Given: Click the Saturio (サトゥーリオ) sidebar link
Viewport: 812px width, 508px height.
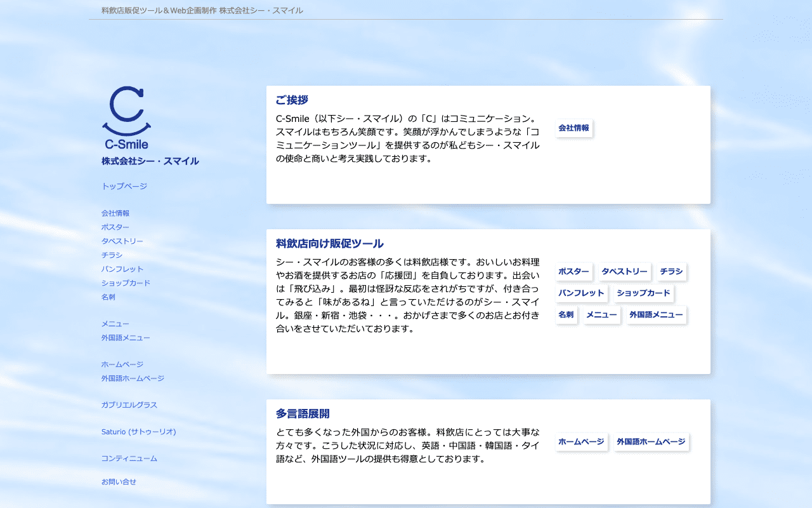Looking at the screenshot, I should pos(139,432).
